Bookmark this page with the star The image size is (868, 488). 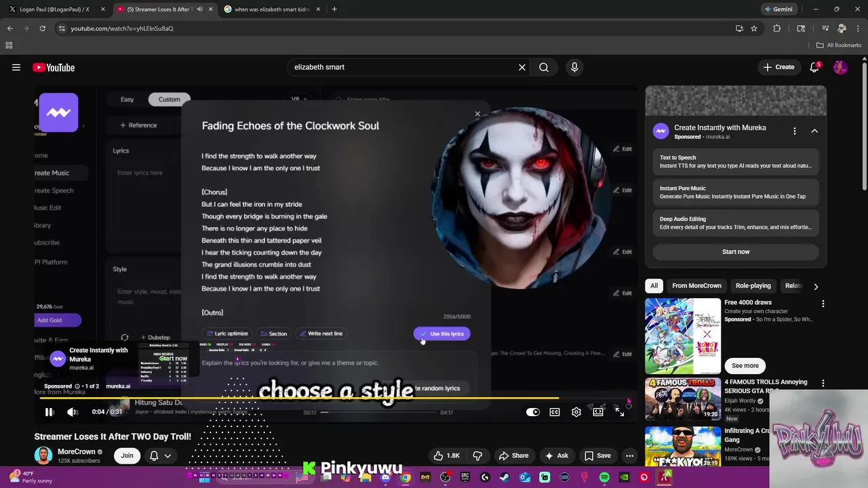(754, 28)
